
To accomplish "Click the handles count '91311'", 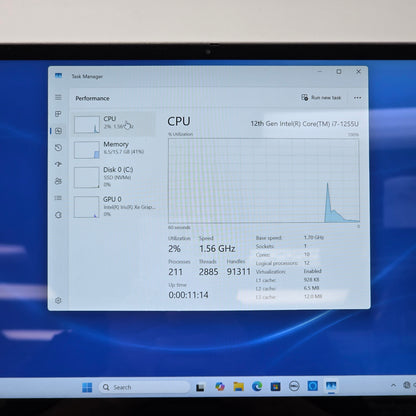I will point(239,272).
